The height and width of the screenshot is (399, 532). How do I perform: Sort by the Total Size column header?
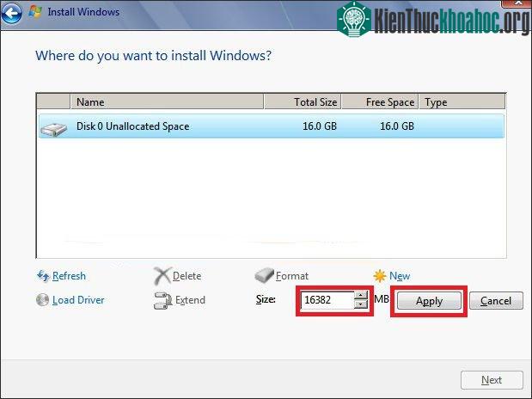pyautogui.click(x=303, y=101)
